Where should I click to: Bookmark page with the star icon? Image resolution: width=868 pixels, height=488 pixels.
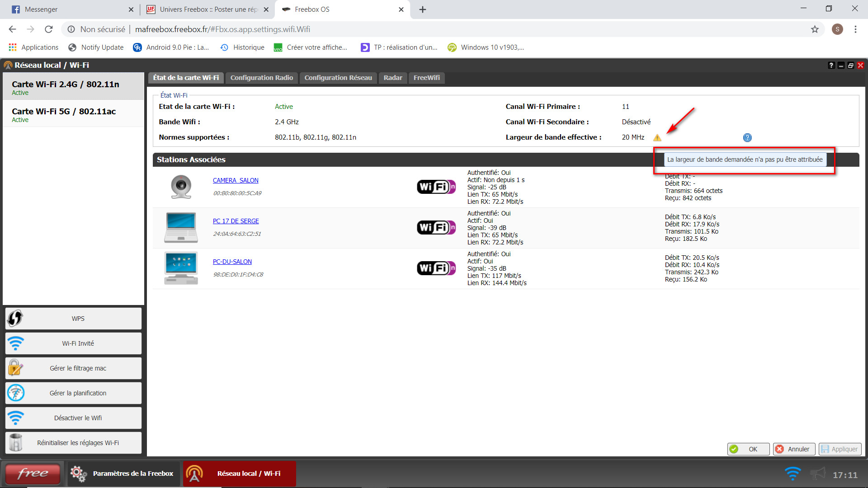pos(814,29)
